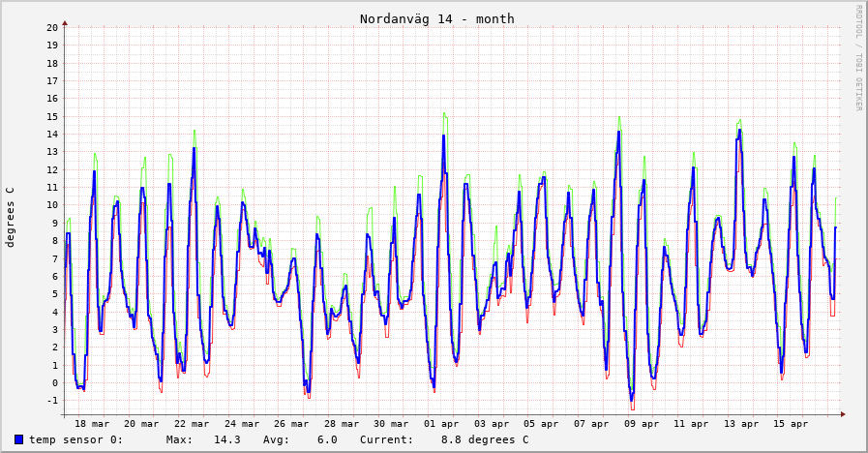868x453 pixels.
Task: Click the 10 tick on y-axis
Action: pyautogui.click(x=52, y=205)
